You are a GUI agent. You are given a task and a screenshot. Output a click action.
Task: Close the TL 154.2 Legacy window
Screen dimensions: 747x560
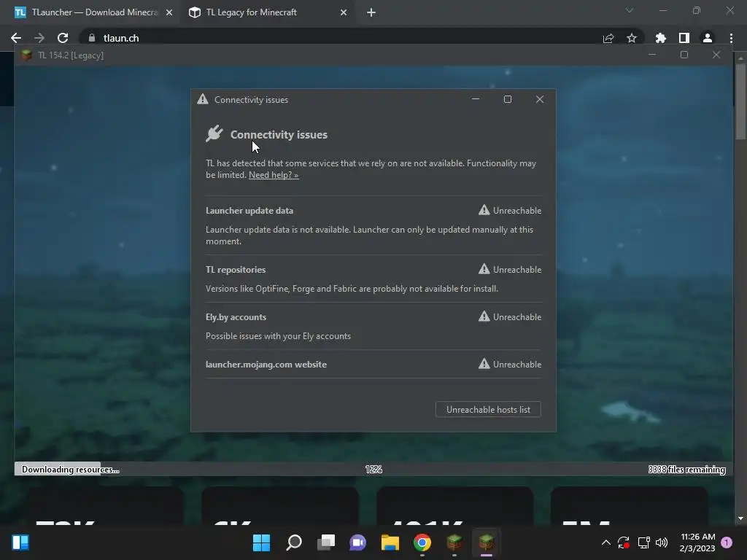(x=716, y=55)
